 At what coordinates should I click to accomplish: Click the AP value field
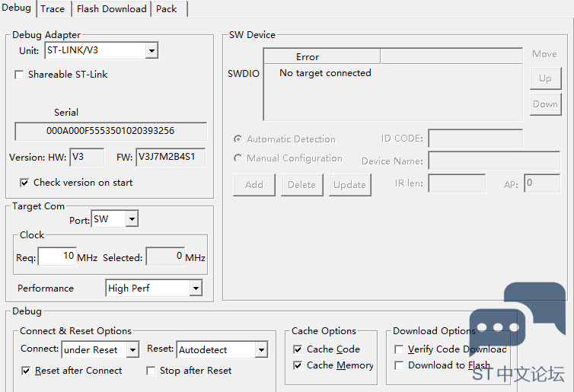[542, 183]
